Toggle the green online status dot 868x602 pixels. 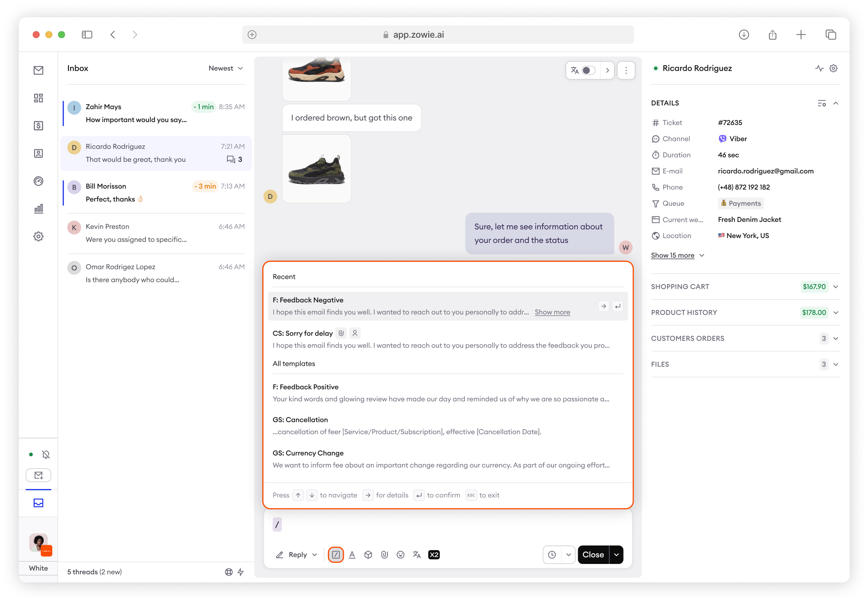[x=31, y=455]
